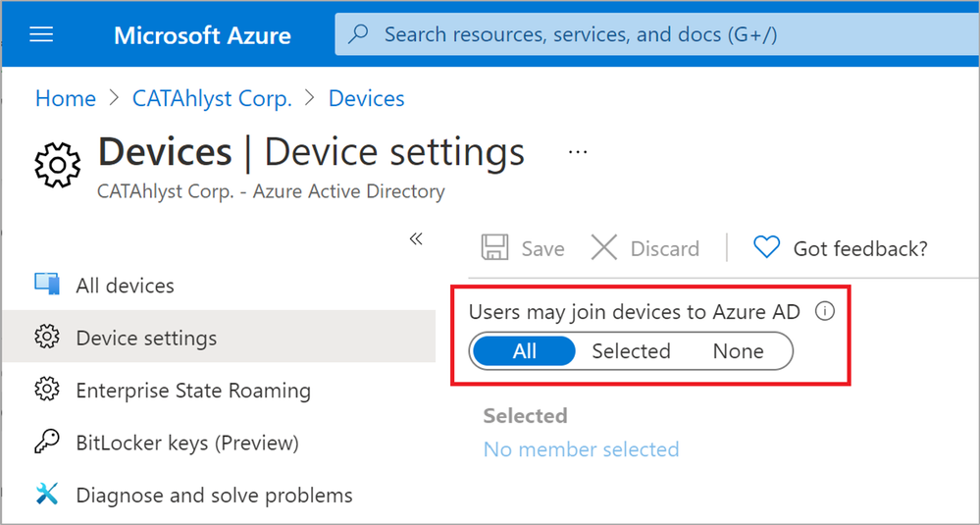The width and height of the screenshot is (980, 525).
Task: Click the Discard X icon
Action: point(604,248)
